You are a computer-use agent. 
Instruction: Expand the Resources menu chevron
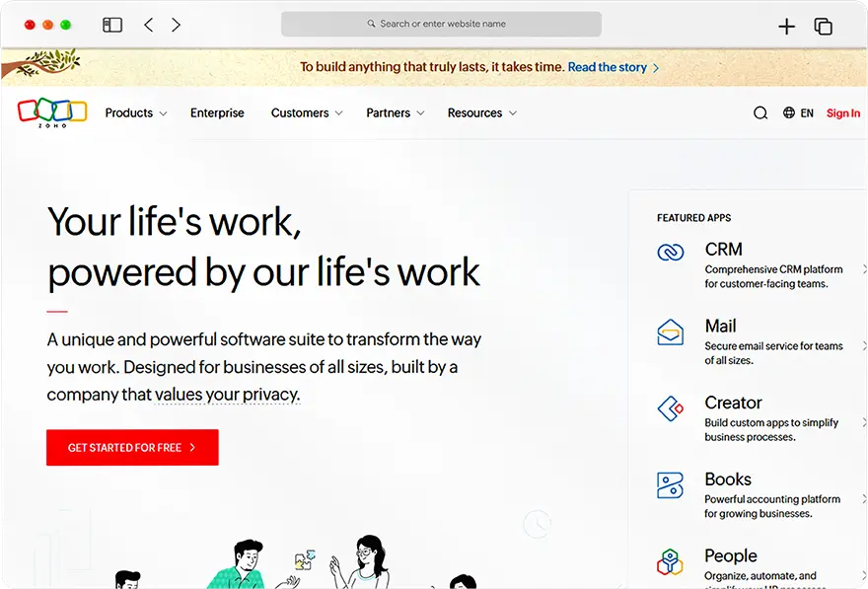[x=512, y=113]
